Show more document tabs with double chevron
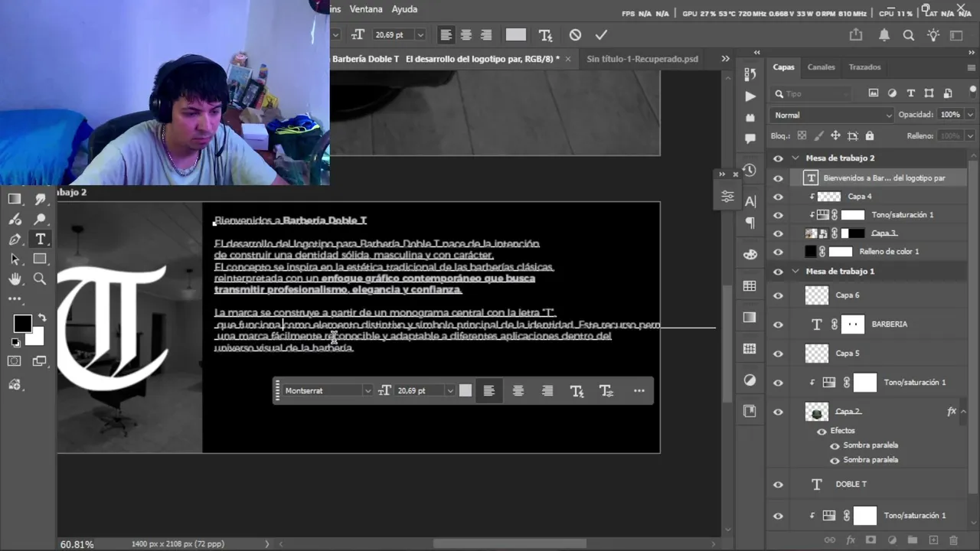Viewport: 980px width, 551px height. pyautogui.click(x=725, y=59)
